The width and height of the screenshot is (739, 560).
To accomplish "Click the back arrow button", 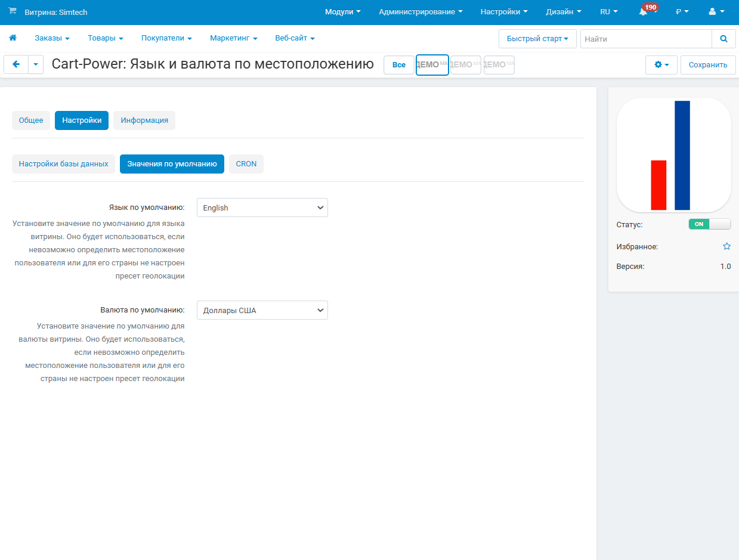I will tap(16, 64).
